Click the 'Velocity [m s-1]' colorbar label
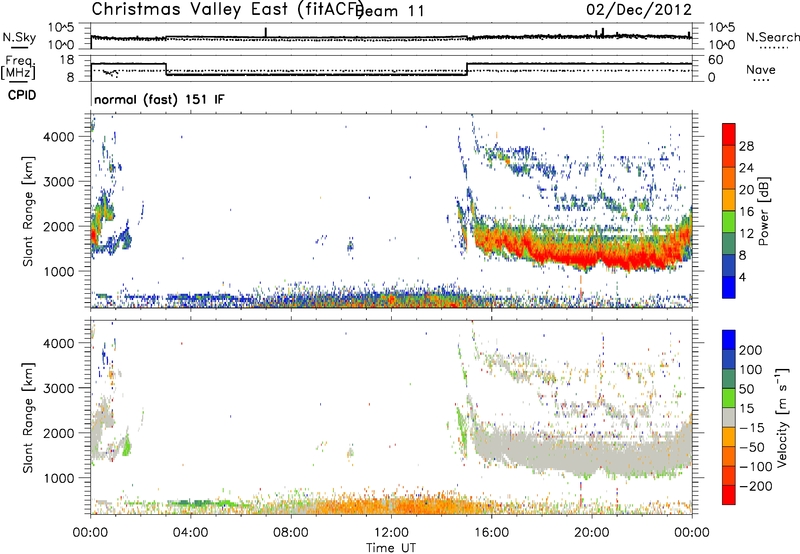 pyautogui.click(x=782, y=417)
